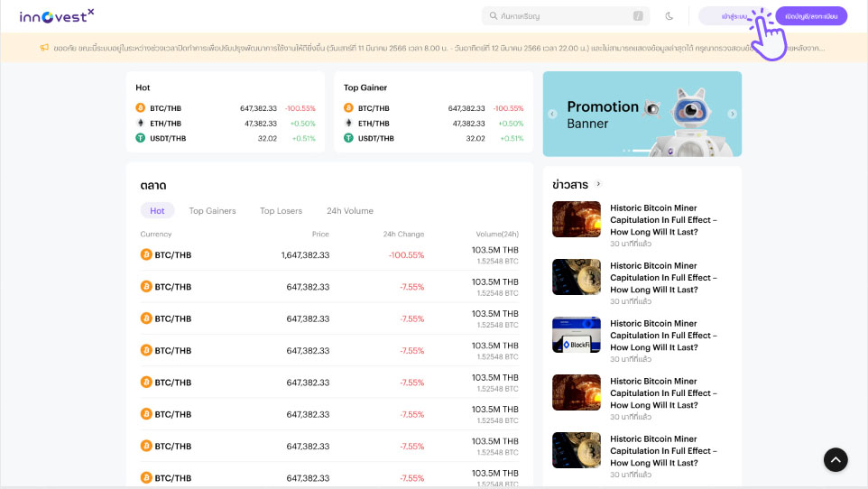Screen dimensions: 868x489
Task: Switch to the 24h Volume tab
Action: pos(350,210)
